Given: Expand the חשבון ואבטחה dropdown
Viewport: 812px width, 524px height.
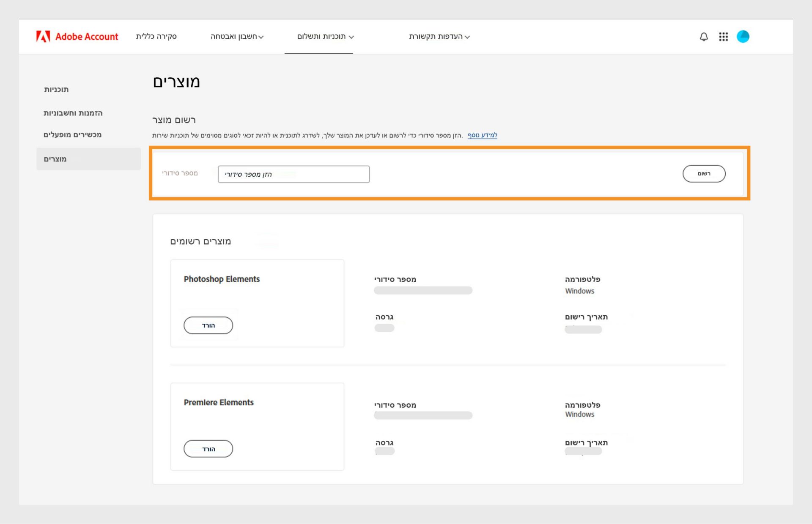Looking at the screenshot, I should [x=238, y=36].
